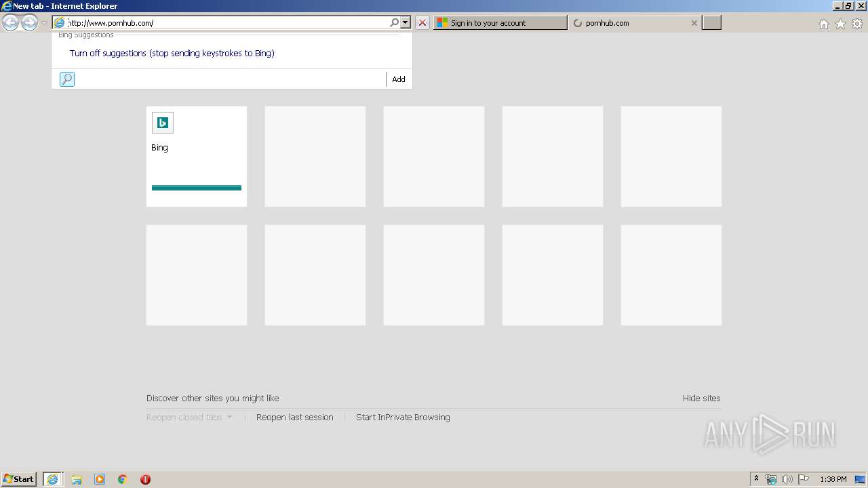Click the Show desktop button

click(x=861, y=479)
